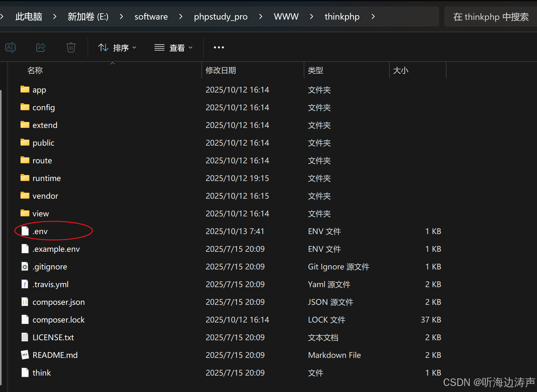This screenshot has width=537, height=392.
Task: Expand the chevron after software
Action: point(181,16)
